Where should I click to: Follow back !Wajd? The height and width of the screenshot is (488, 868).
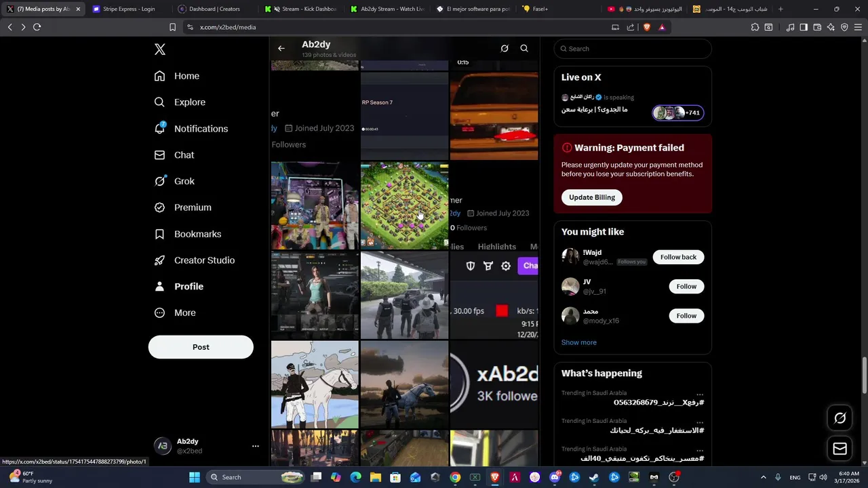pos(678,257)
